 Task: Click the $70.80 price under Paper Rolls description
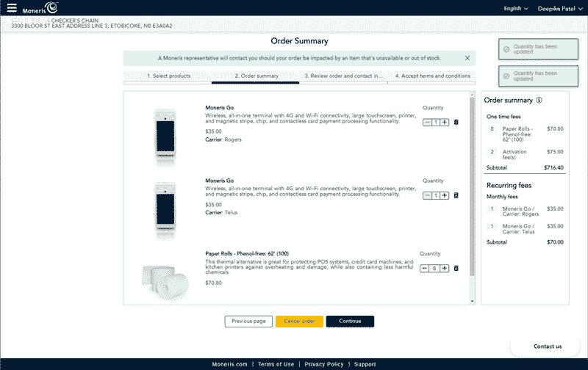click(213, 283)
